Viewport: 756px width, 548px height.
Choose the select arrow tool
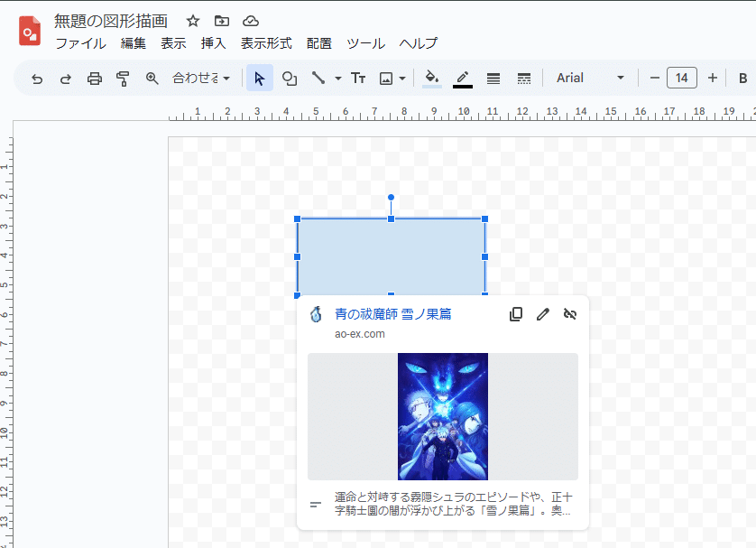(x=260, y=79)
